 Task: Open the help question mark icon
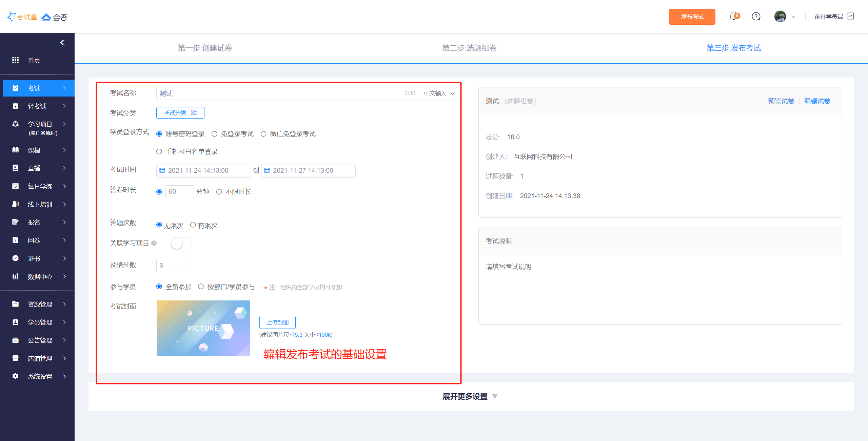pos(756,16)
